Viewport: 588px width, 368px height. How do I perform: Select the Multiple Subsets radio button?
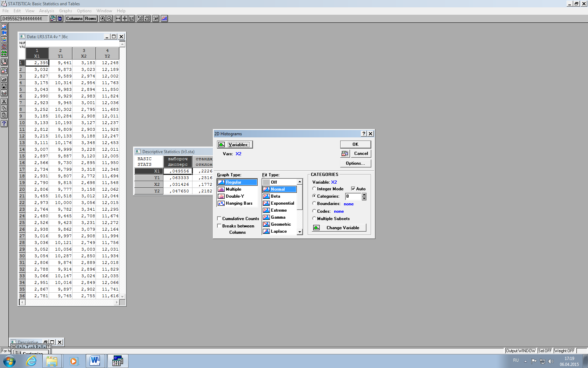314,218
